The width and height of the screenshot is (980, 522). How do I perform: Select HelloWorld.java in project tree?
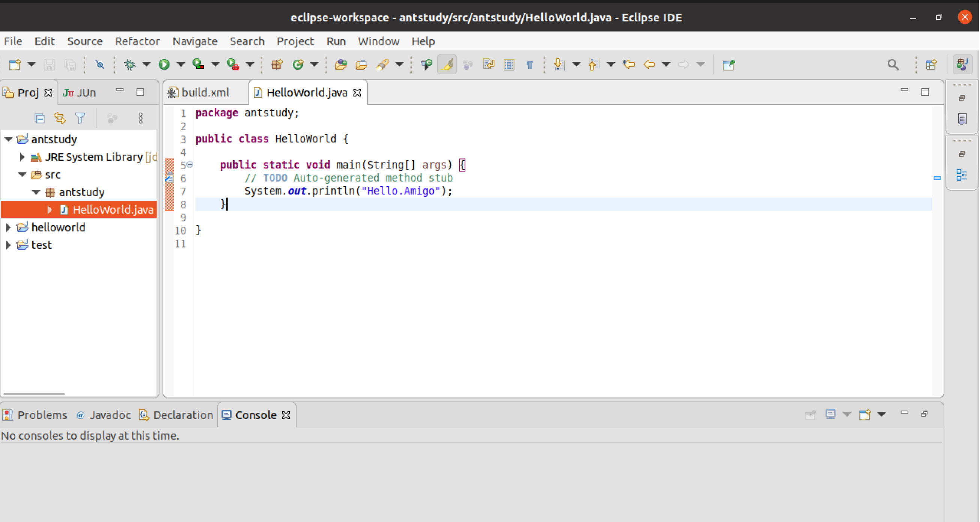(x=113, y=210)
